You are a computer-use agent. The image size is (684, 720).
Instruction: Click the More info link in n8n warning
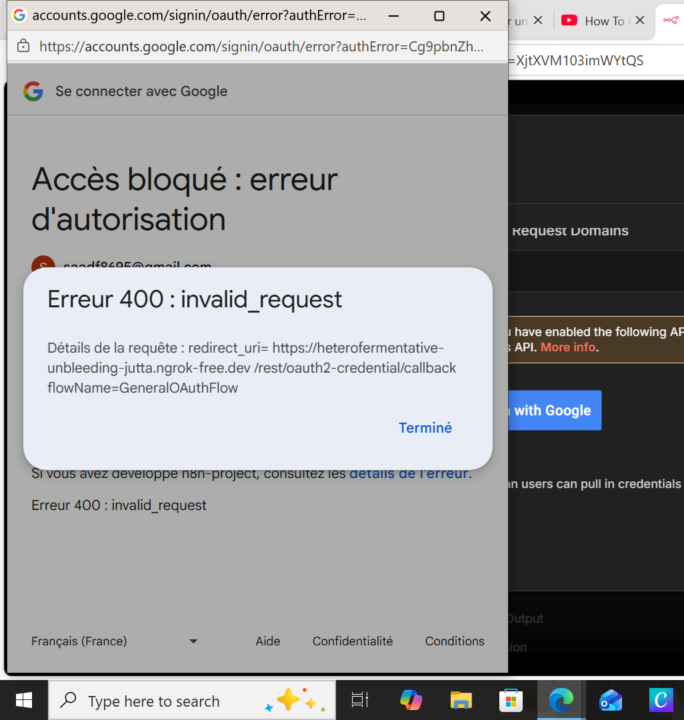tap(568, 347)
